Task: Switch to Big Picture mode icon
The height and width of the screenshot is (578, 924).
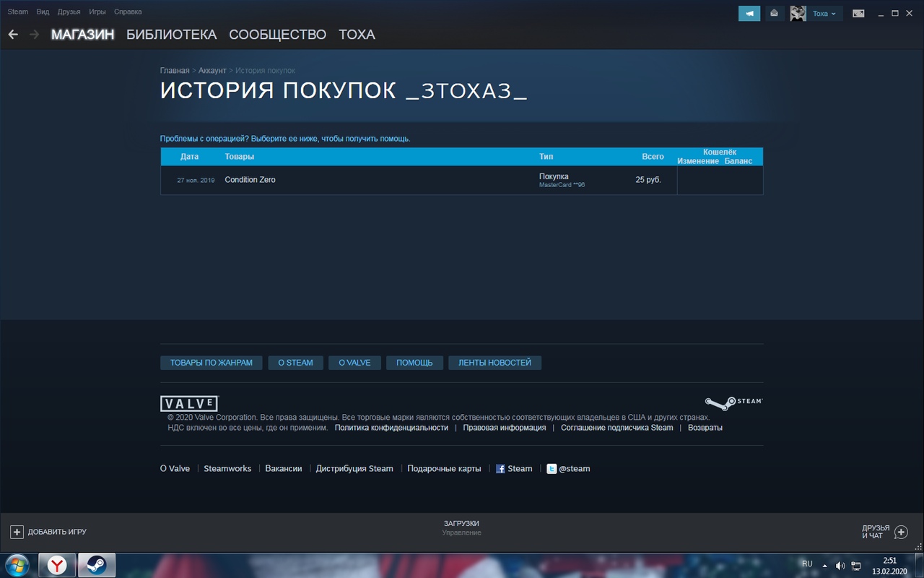Action: (x=858, y=13)
